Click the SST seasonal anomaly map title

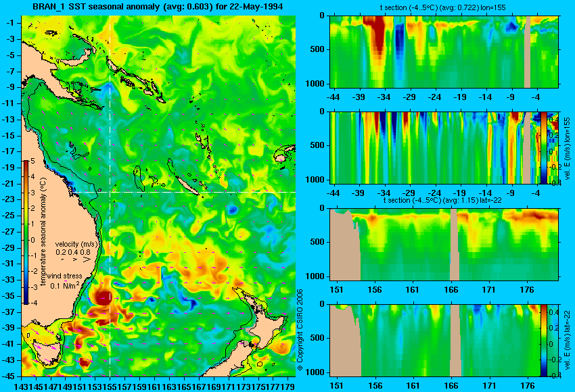click(x=158, y=7)
